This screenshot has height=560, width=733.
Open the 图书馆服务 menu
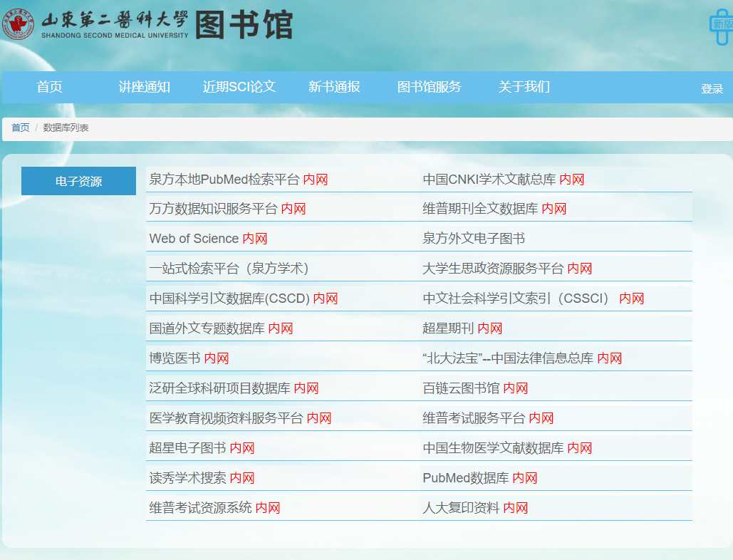429,87
